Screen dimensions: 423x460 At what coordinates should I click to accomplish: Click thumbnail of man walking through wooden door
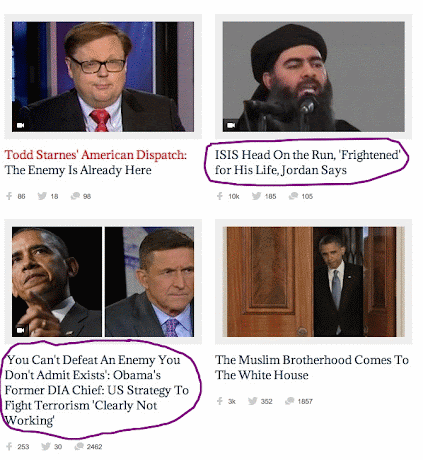point(314,282)
